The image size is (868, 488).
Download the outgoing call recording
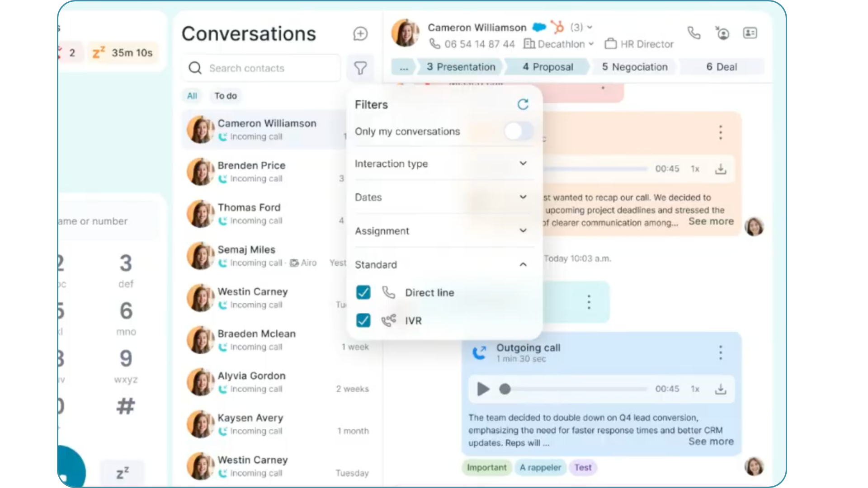coord(721,389)
